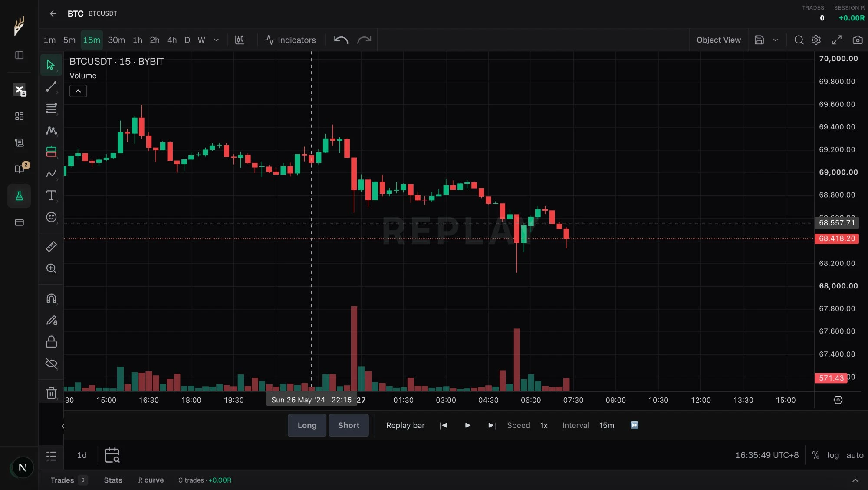
Task: Open the emoji sticker tool
Action: click(51, 217)
